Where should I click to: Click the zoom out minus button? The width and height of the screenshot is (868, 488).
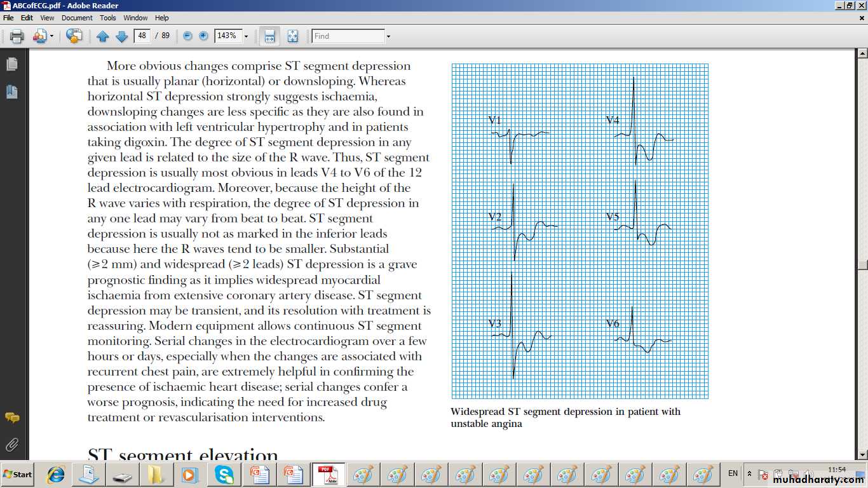coord(187,36)
